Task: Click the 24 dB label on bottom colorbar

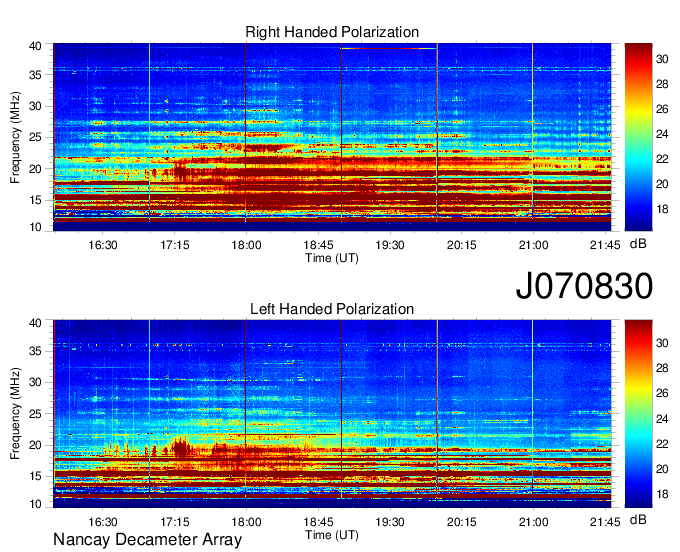Action: coord(662,419)
